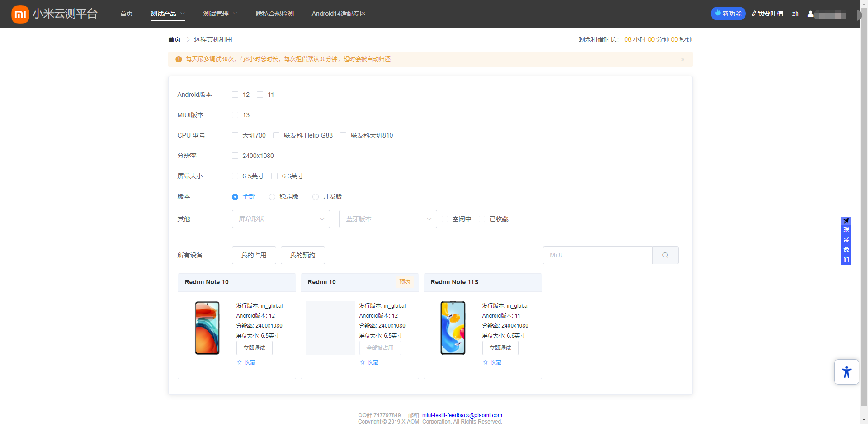Check the 联发科 Helio G88 checkbox

tap(276, 135)
